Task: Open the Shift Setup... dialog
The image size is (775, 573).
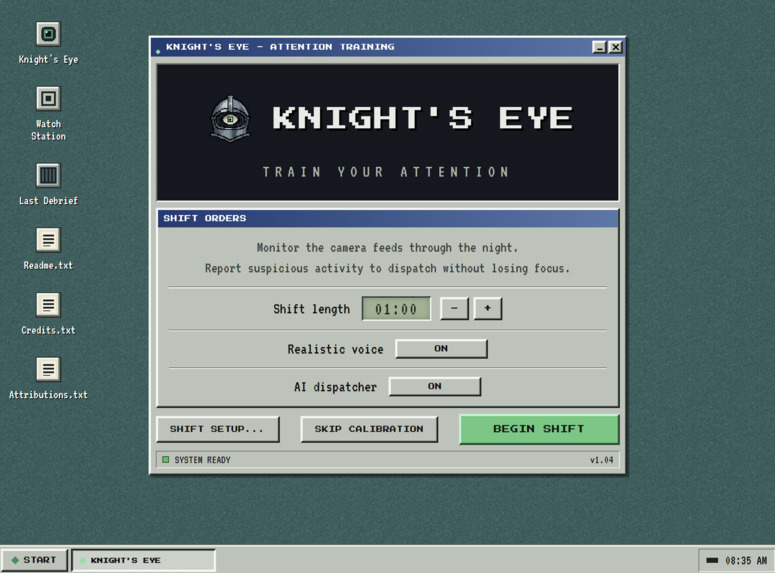Action: coord(217,429)
